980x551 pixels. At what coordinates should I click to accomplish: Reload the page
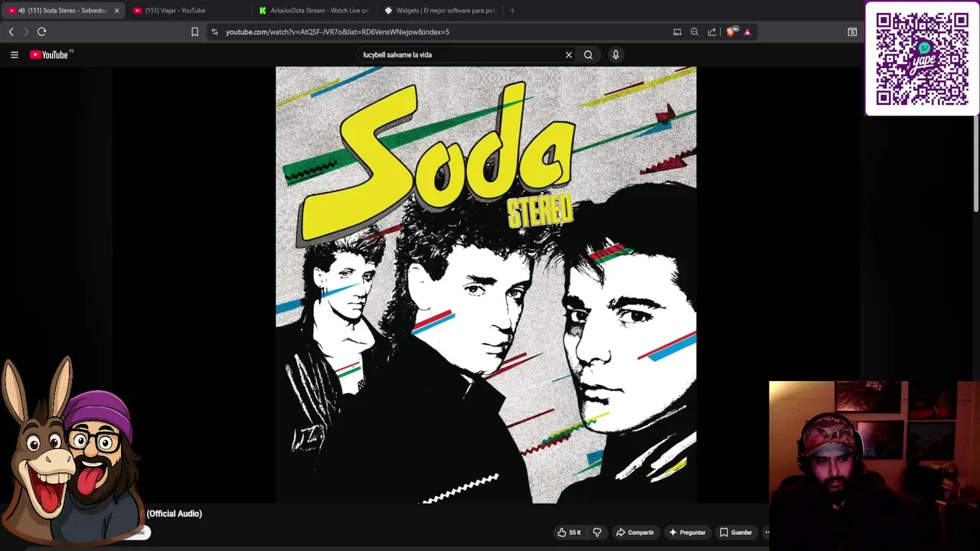(x=42, y=31)
